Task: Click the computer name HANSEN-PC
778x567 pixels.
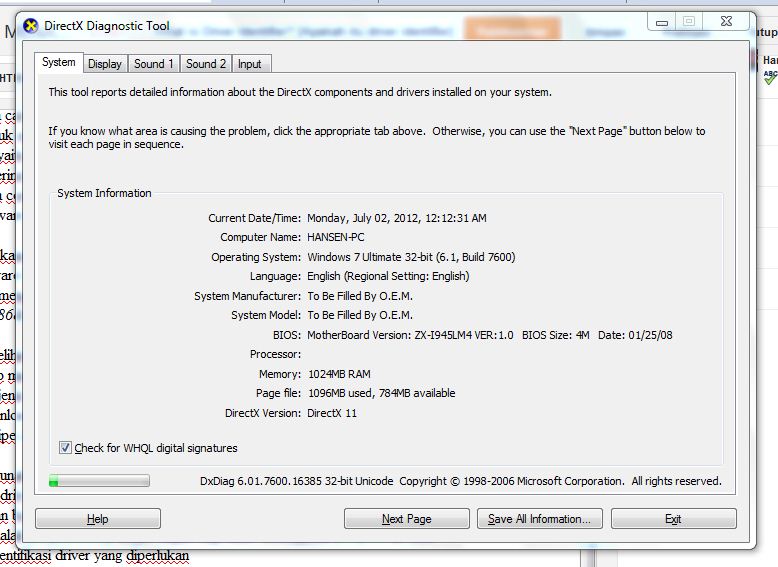Action: tap(336, 237)
